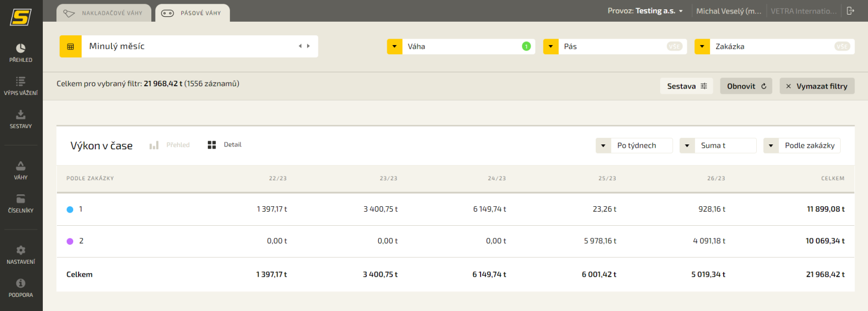Image resolution: width=868 pixels, height=311 pixels.
Task: Open Nastavení settings in sidebar
Action: (x=21, y=255)
